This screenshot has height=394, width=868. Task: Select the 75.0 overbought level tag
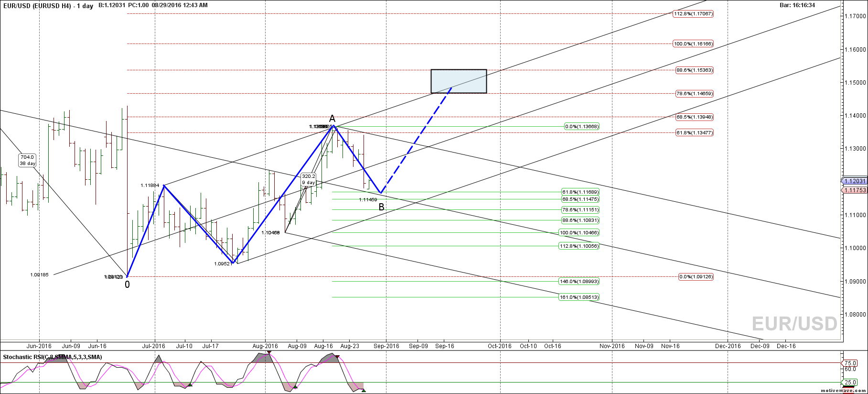(x=850, y=363)
